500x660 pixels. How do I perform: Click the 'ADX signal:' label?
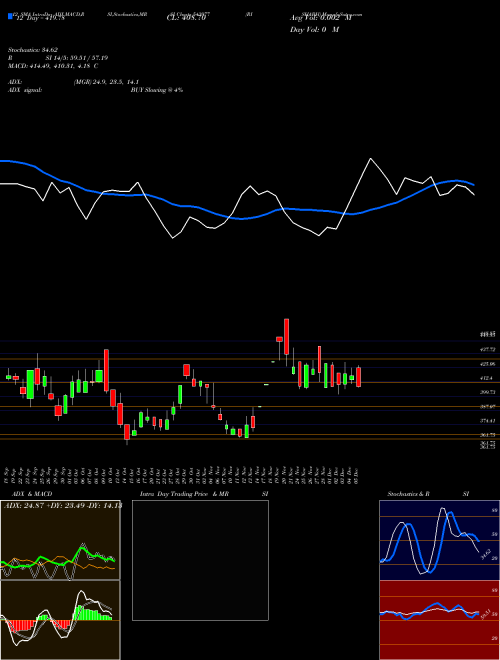25,90
